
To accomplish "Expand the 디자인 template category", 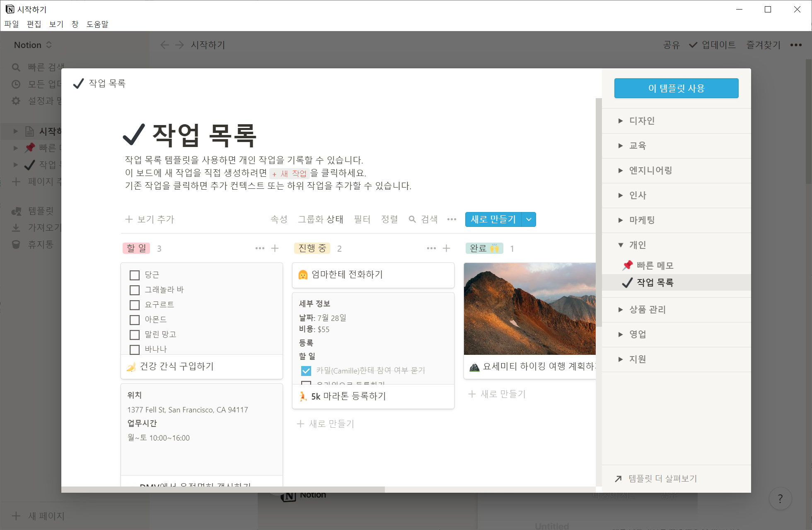I will [x=620, y=121].
